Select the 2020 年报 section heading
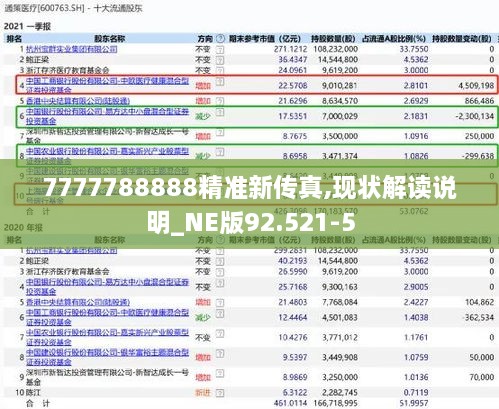Viewport: 499px width, 409px height. (x=23, y=228)
